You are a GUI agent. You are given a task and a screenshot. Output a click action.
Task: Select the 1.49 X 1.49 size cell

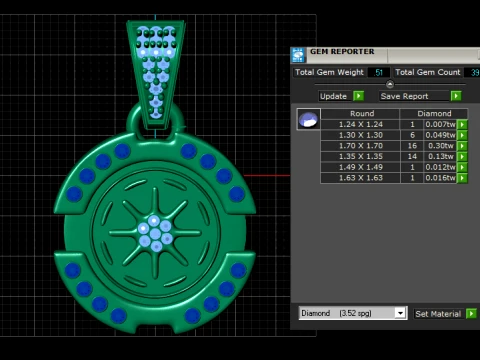(360, 167)
